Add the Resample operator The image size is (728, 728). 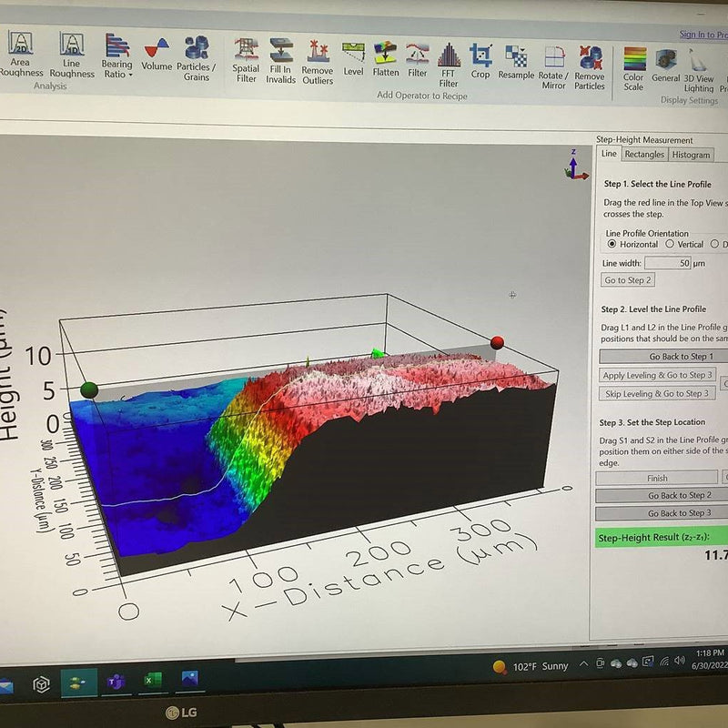516,62
